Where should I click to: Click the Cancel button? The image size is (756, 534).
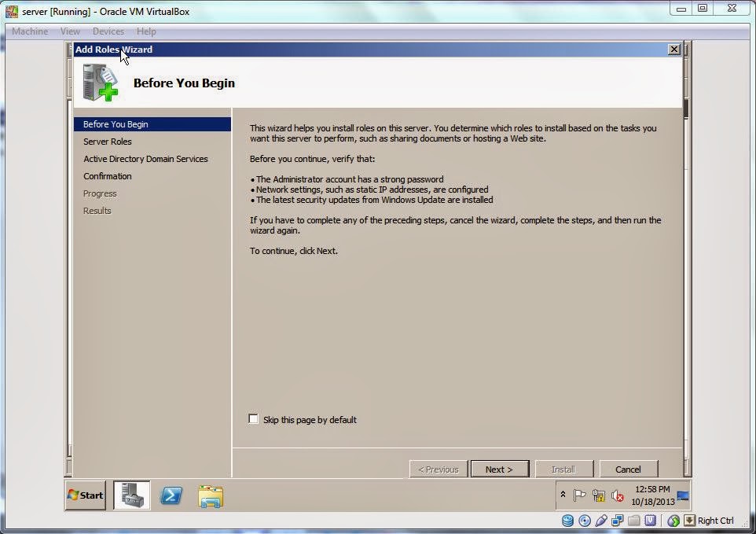(x=628, y=469)
